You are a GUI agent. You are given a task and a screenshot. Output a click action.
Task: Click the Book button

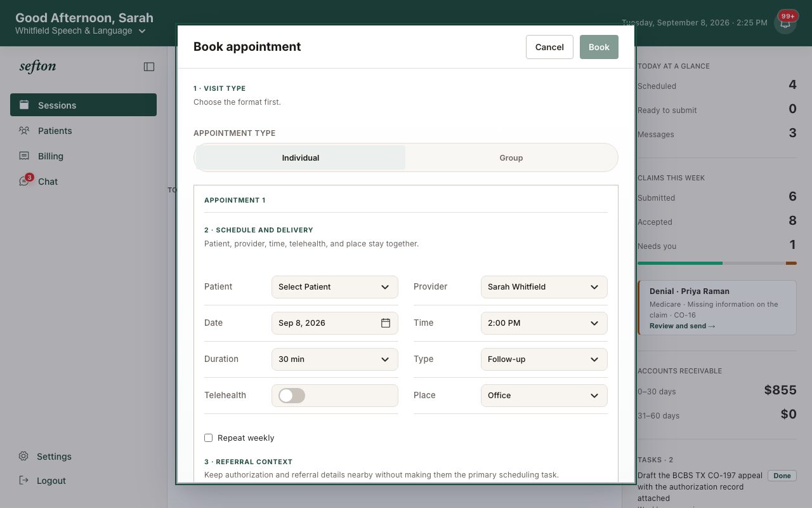pos(599,47)
